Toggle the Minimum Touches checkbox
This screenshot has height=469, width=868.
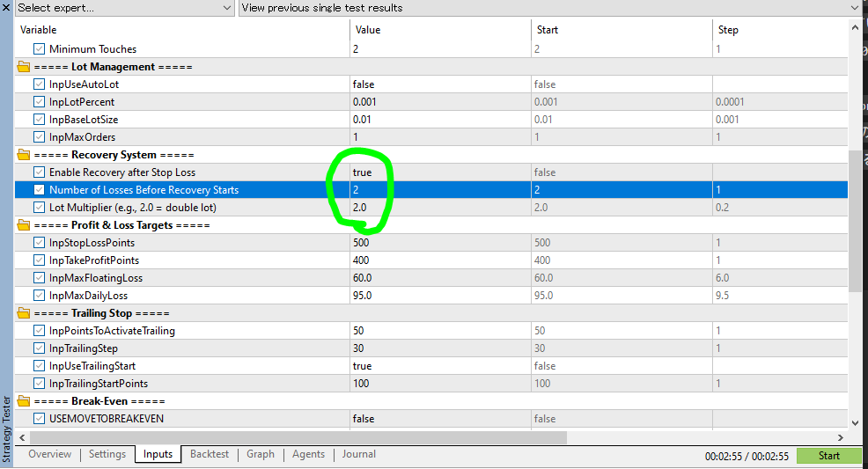tap(39, 48)
